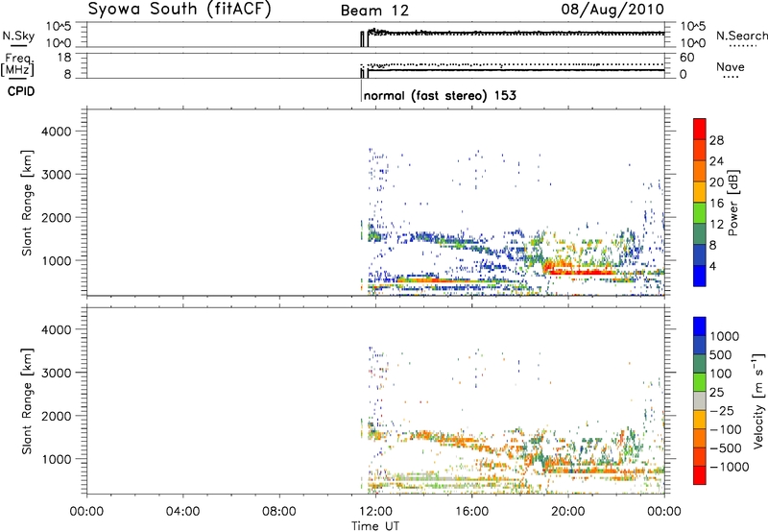Image resolution: width=768 pixels, height=532 pixels.
Task: Click the date label '08/Aug/2010'
Action: [612, 10]
